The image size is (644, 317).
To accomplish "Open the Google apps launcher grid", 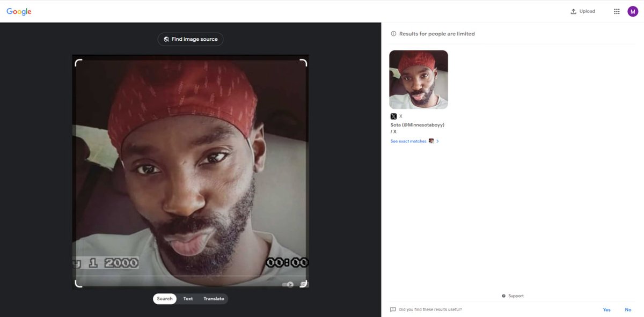I will click(x=617, y=11).
